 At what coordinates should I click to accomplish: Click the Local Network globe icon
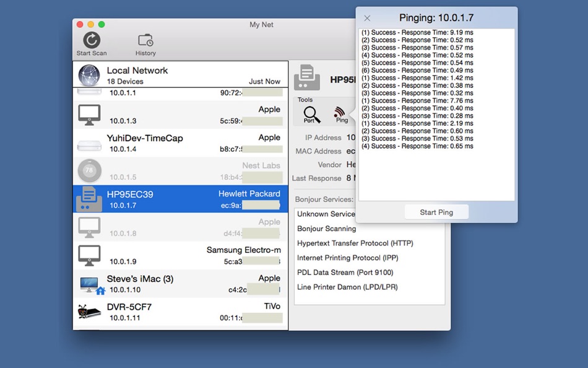[x=89, y=75]
